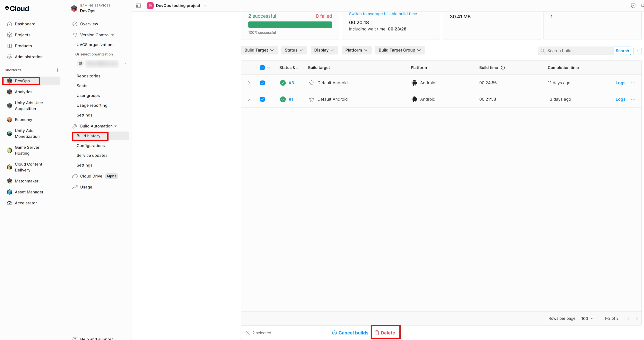Click the Delete button
The image size is (644, 340).
385,333
